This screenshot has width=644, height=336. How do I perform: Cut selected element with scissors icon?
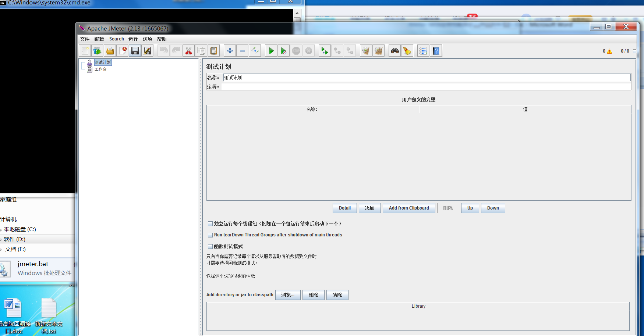(x=188, y=50)
